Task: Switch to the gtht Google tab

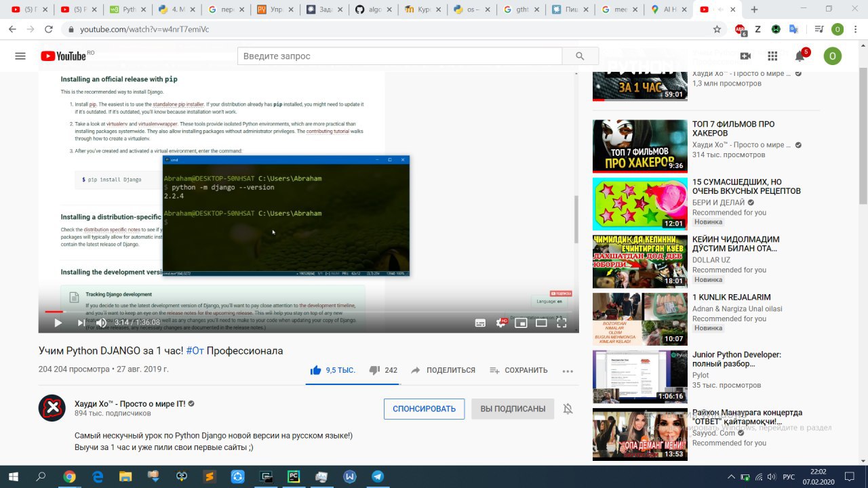Action: (521, 9)
